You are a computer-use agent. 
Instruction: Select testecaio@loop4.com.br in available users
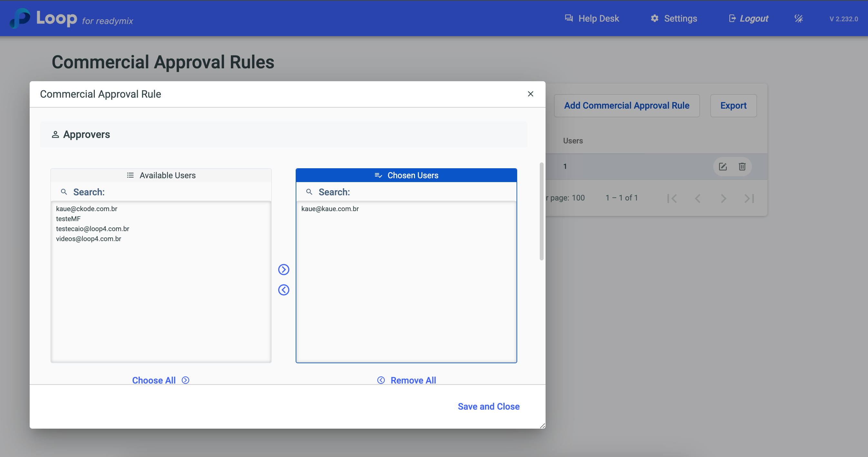coord(93,229)
